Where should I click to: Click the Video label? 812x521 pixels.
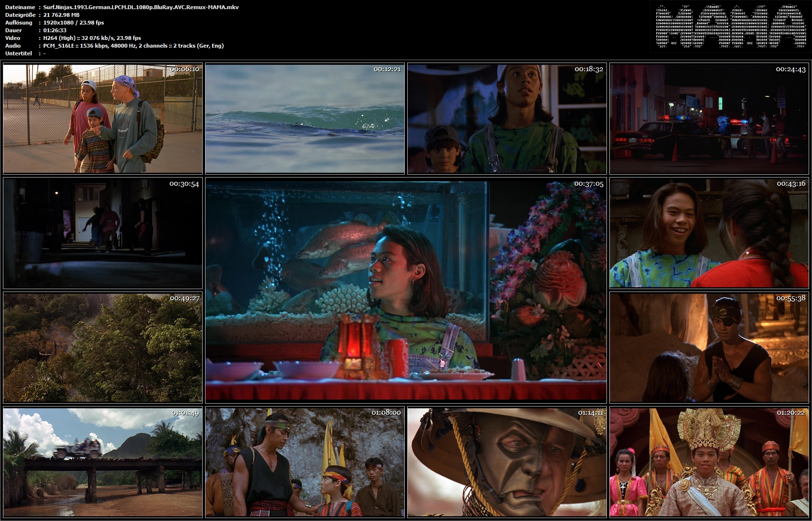pyautogui.click(x=13, y=38)
